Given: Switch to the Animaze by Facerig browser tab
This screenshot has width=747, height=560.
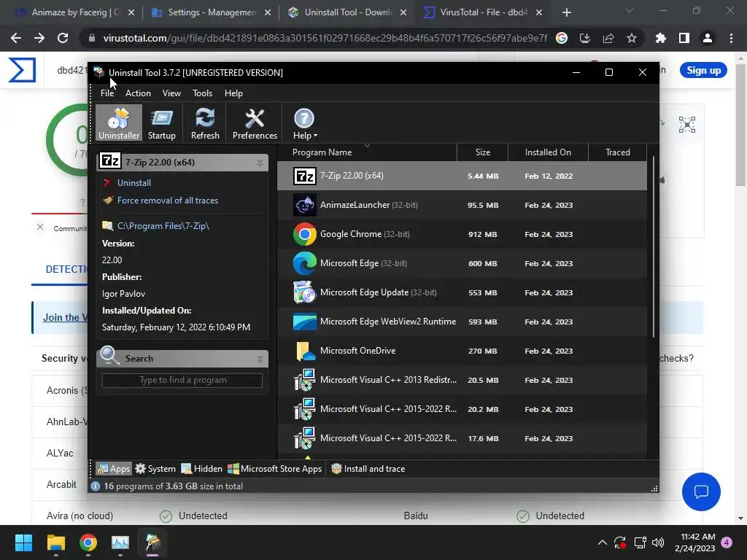Looking at the screenshot, I should pos(74,12).
